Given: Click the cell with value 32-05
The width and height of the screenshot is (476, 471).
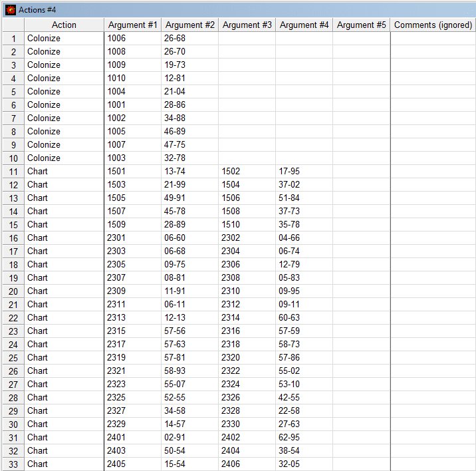Looking at the screenshot, I should point(304,464).
